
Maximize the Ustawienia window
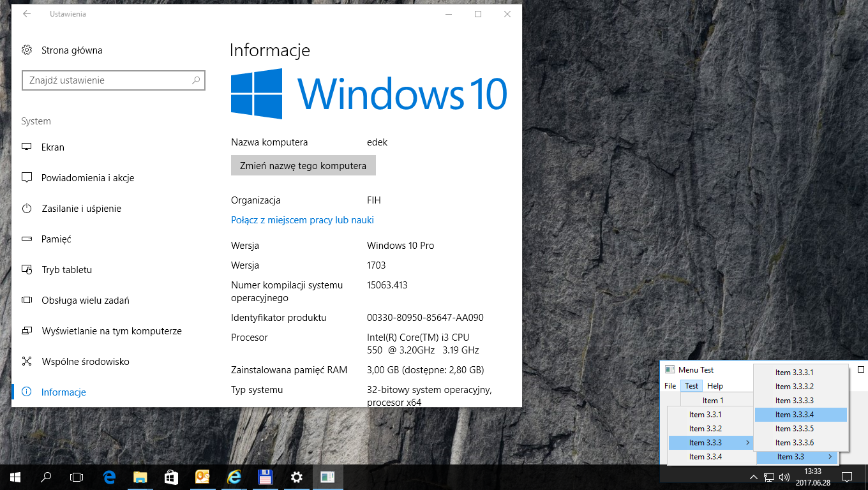pos(478,14)
